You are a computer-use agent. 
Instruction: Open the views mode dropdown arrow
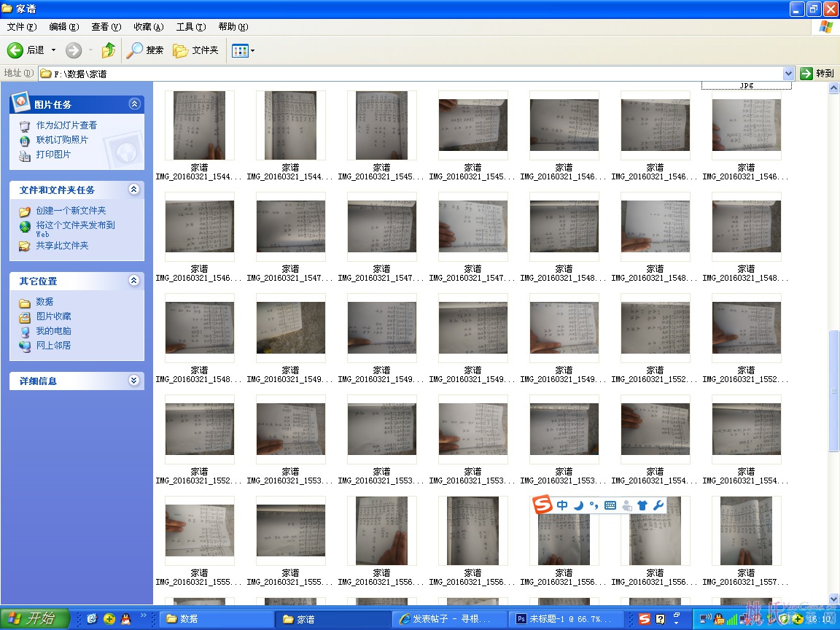[x=253, y=51]
